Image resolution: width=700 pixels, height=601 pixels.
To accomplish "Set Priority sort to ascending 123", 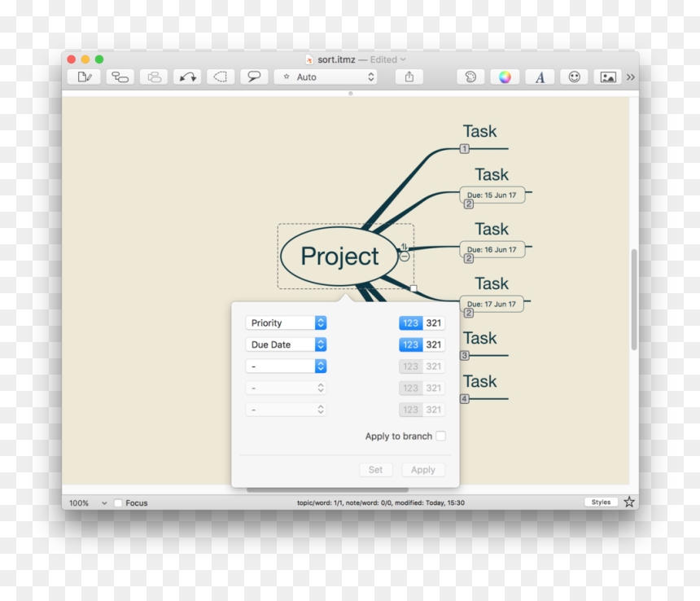I will (411, 322).
